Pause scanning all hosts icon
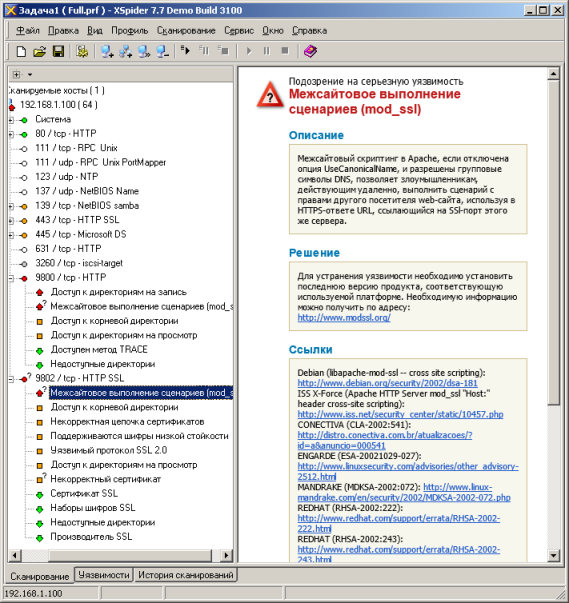The image size is (569, 603). click(x=204, y=50)
